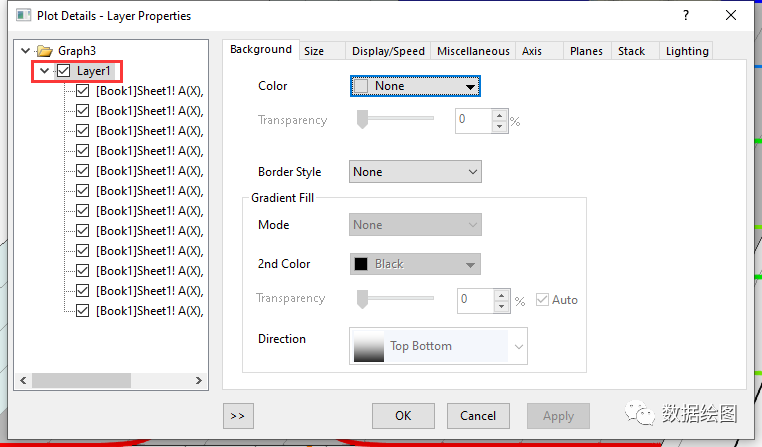Select the Layer1 tree item
The image size is (762, 447).
tap(94, 71)
